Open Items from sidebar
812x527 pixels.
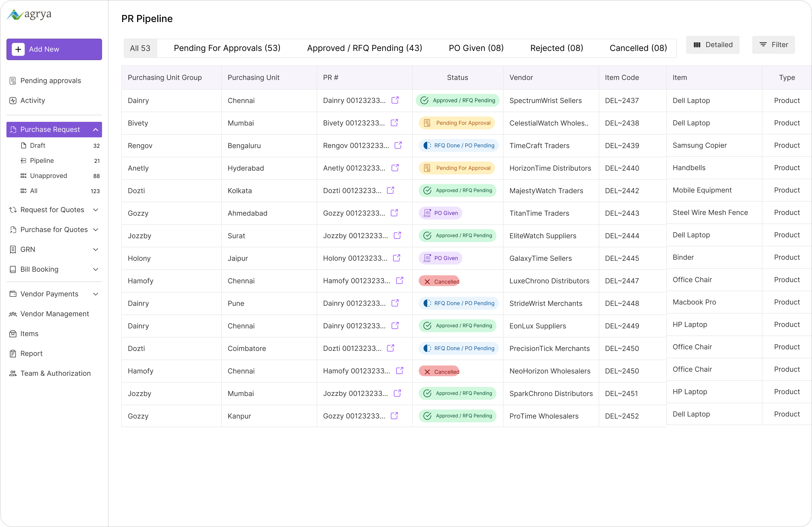coord(29,334)
